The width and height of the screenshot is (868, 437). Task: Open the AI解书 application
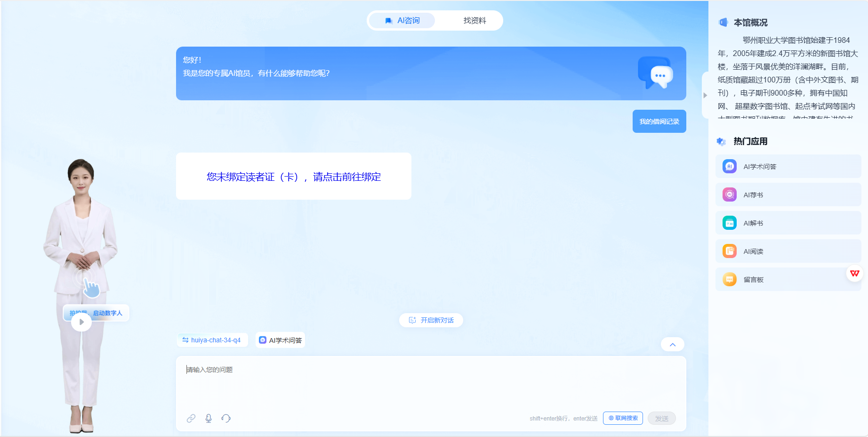[788, 223]
